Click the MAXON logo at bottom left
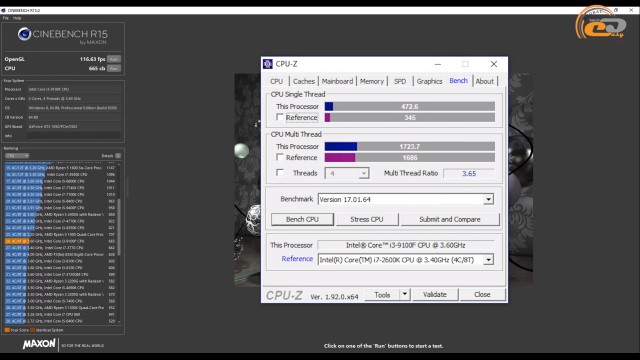 click(x=39, y=344)
